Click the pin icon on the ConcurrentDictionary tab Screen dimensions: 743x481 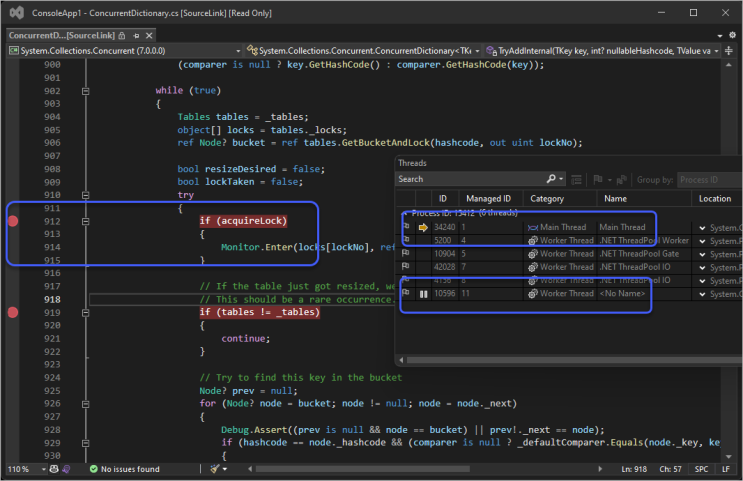[135, 35]
